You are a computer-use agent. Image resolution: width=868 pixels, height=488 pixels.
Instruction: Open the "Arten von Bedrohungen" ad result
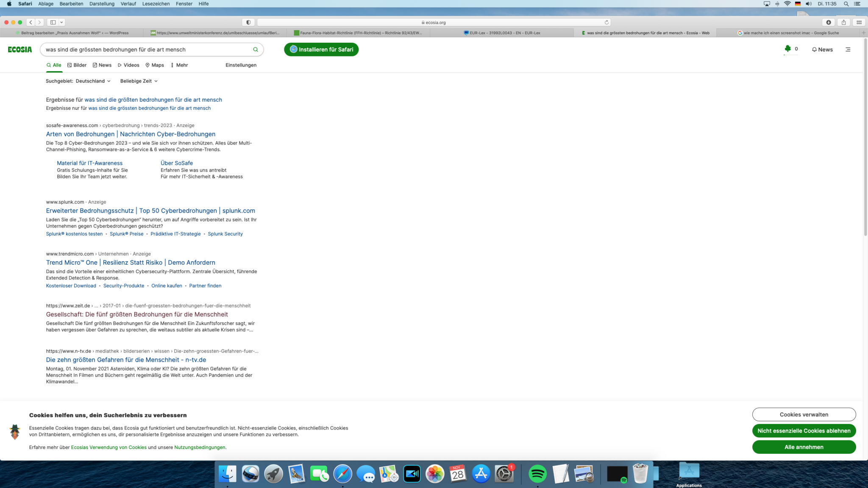point(131,134)
